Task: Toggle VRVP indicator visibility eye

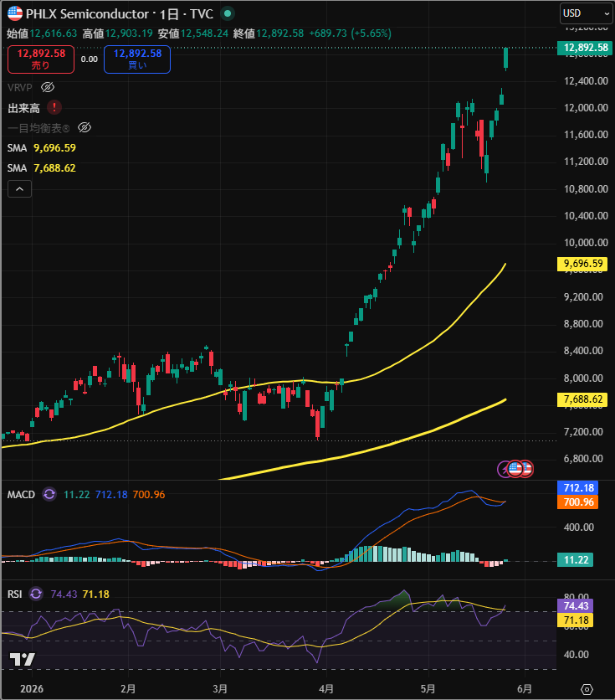Action: coord(48,87)
